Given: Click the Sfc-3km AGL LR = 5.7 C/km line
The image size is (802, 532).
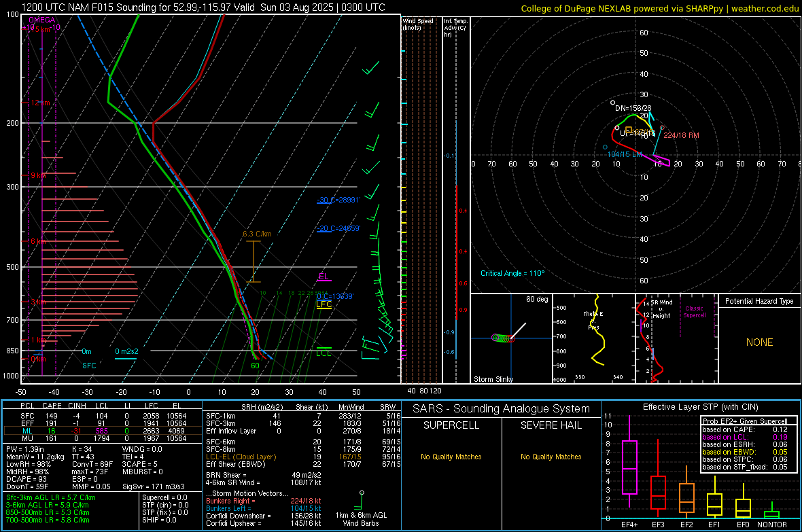Looking at the screenshot, I should tap(51, 497).
